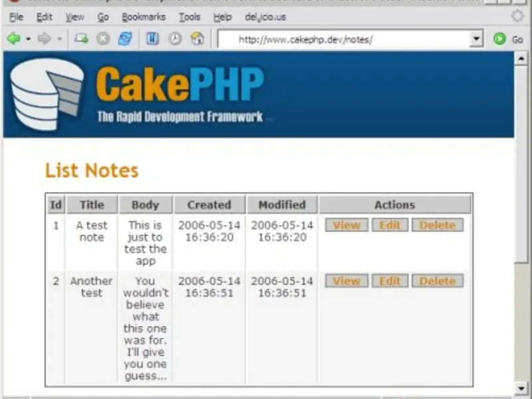This screenshot has width=532, height=399.
Task: Click the green Back arrow
Action: [x=13, y=39]
